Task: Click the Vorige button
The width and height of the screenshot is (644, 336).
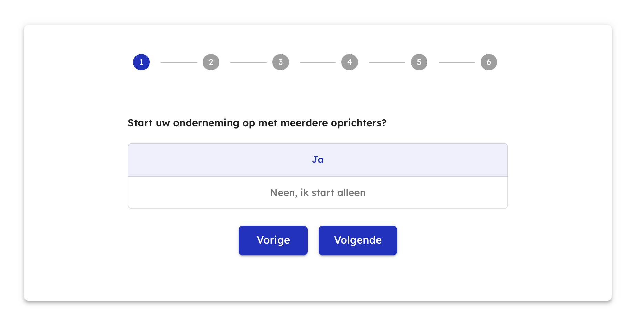Action: (x=273, y=240)
